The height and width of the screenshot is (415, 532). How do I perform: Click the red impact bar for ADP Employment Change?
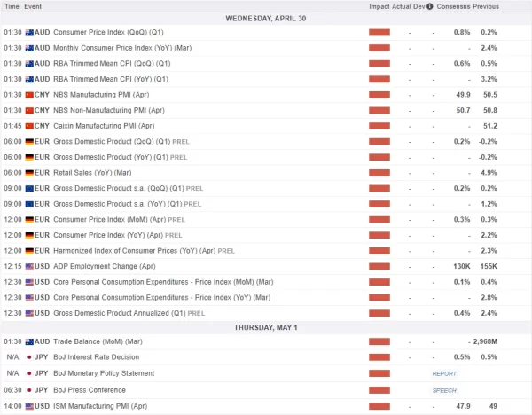(379, 267)
